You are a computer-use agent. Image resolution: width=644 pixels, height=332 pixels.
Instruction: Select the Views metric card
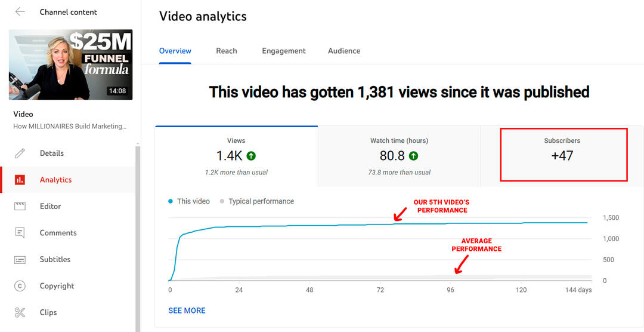(x=236, y=156)
